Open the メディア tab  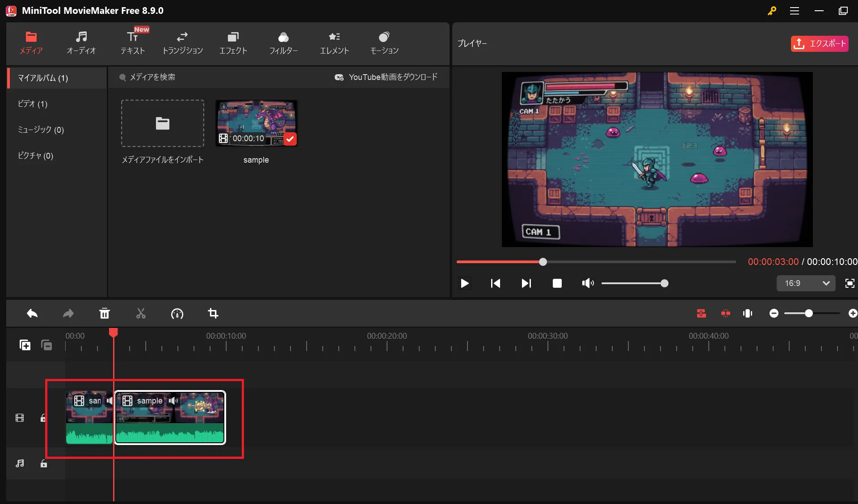(x=31, y=43)
